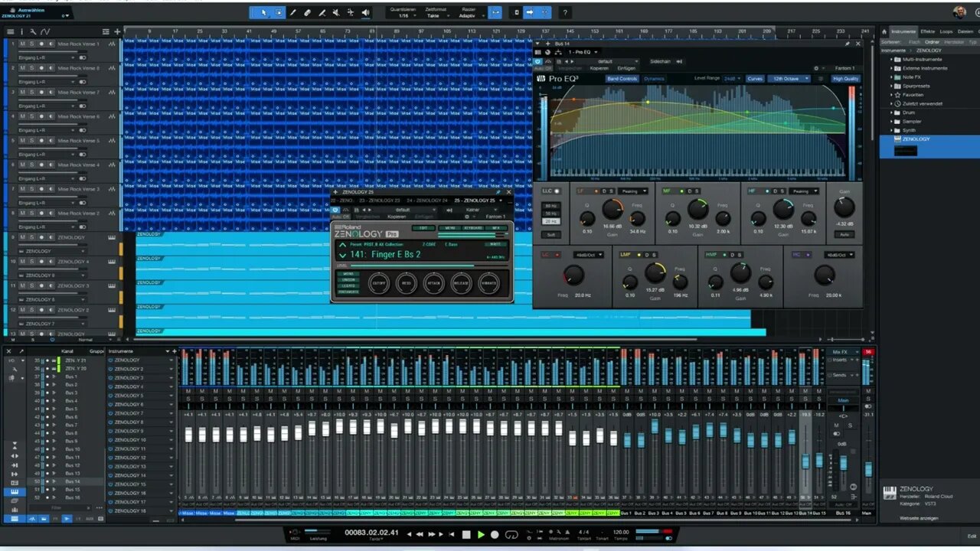
Task: Open Level Range 24dB dropdown
Action: click(733, 79)
